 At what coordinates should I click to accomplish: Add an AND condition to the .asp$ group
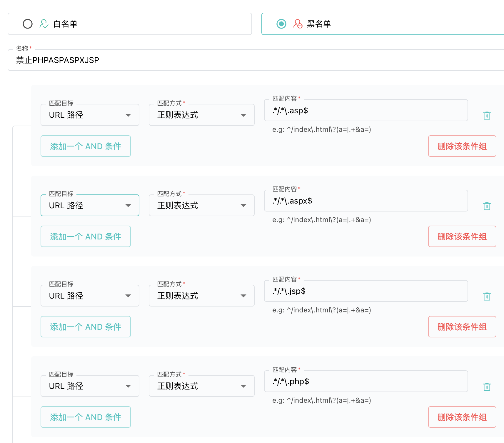click(86, 146)
